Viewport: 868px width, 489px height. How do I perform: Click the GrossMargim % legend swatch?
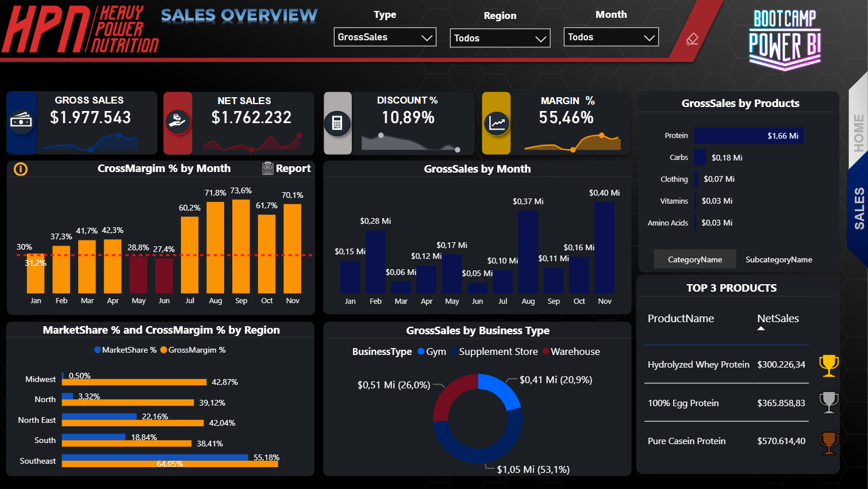click(164, 350)
